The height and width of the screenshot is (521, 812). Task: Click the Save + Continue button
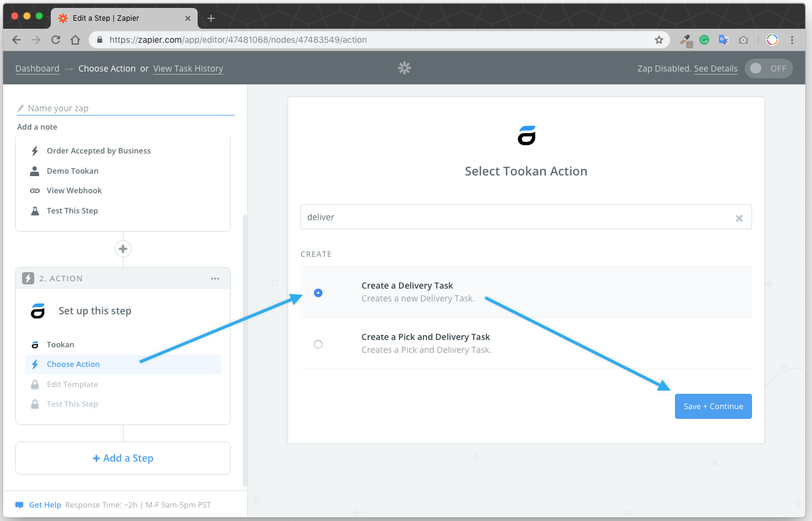pos(713,407)
